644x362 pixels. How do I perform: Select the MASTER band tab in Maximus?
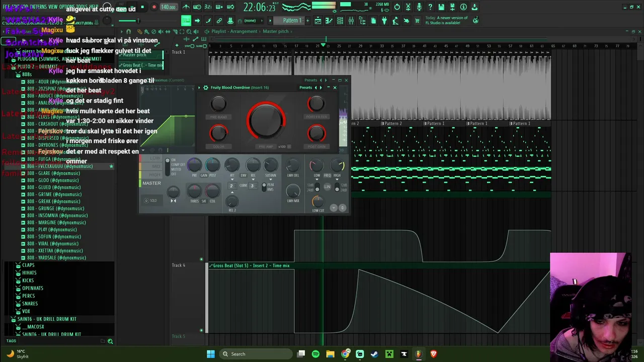[x=151, y=184]
